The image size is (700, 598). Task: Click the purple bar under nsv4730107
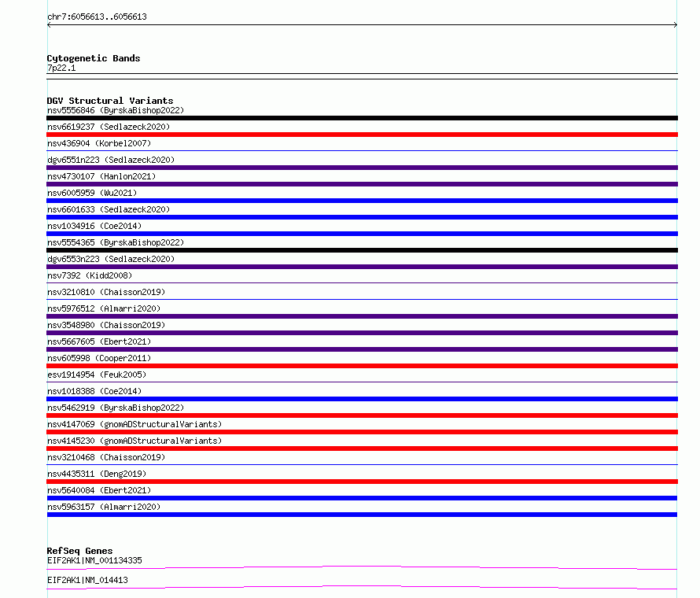pos(362,184)
